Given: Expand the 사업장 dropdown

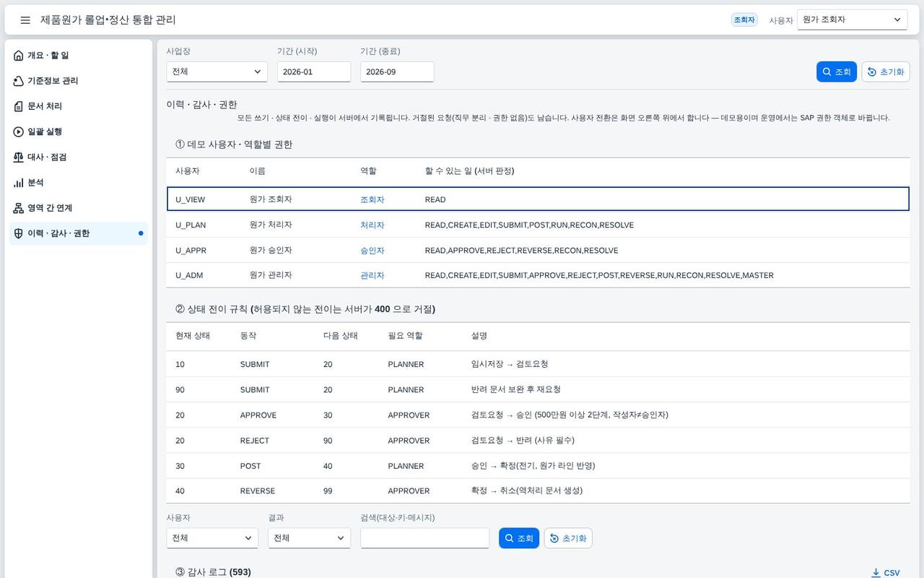Looking at the screenshot, I should [217, 72].
